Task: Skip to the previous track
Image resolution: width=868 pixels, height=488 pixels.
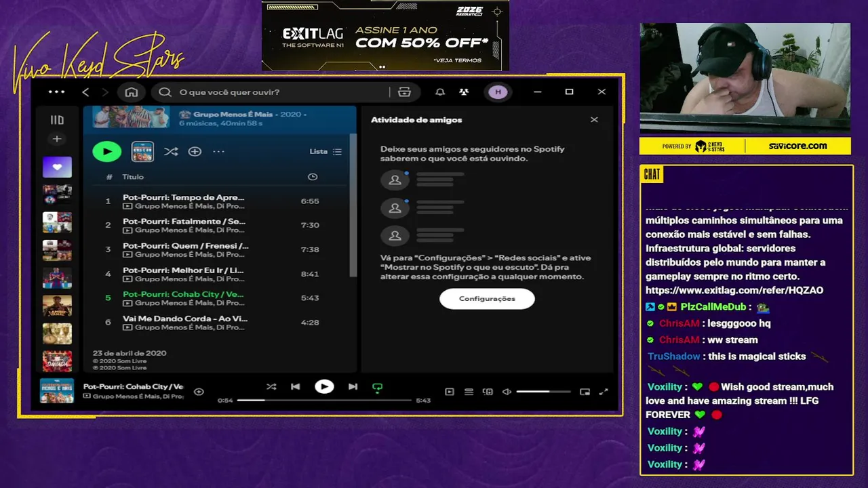Action: [296, 387]
